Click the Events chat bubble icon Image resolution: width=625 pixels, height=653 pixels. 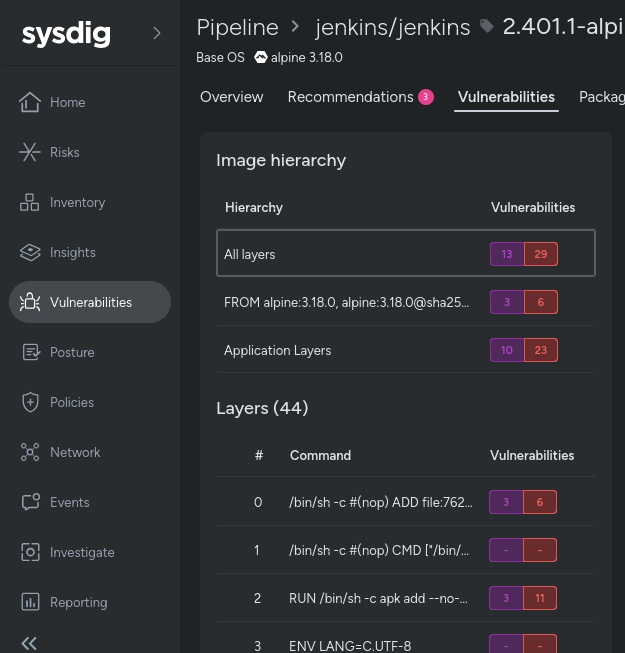pos(30,502)
